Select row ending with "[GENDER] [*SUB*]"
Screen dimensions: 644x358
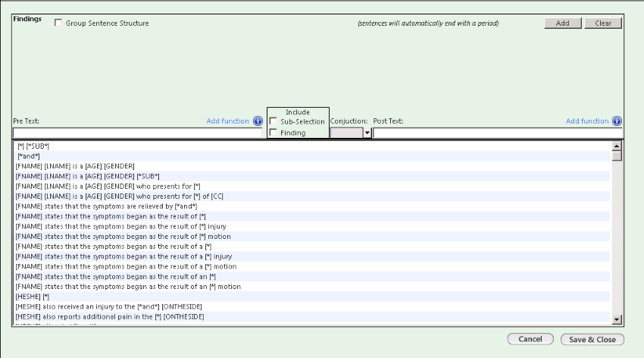[313, 176]
